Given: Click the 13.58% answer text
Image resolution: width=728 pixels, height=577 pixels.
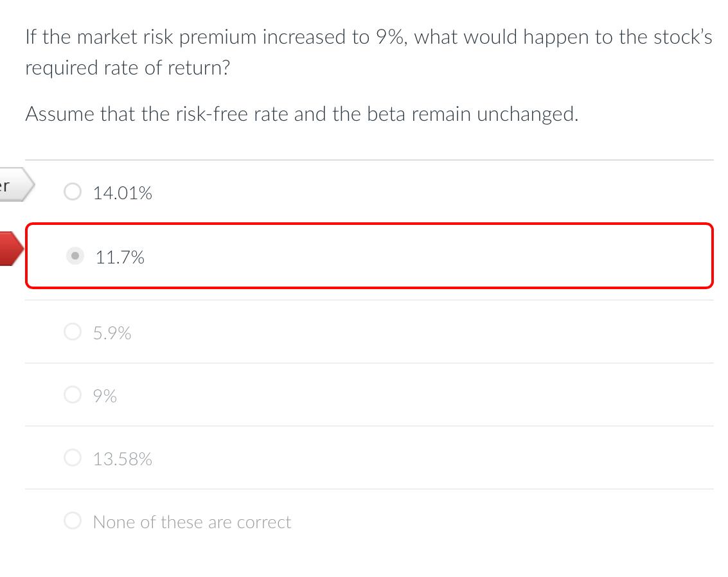Looking at the screenshot, I should click(x=123, y=458).
